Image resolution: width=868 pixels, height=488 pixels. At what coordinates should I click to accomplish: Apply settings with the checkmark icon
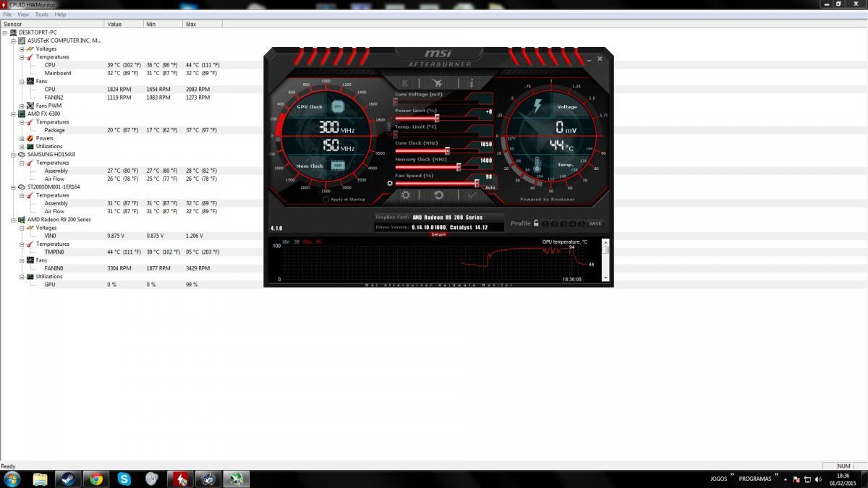pyautogui.click(x=472, y=195)
